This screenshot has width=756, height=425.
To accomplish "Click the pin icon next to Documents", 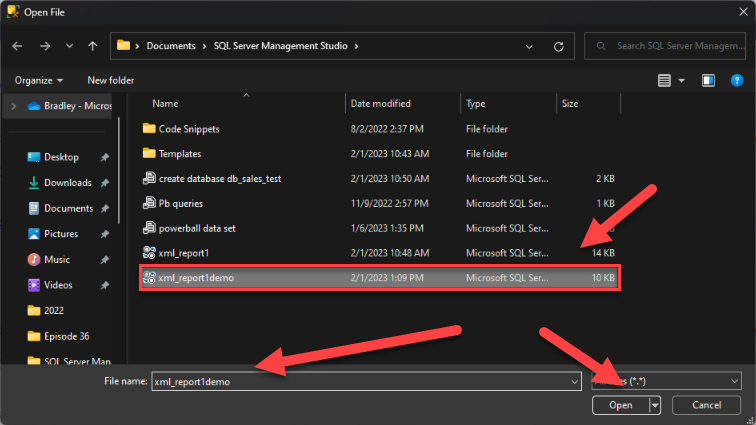I will tap(105, 209).
